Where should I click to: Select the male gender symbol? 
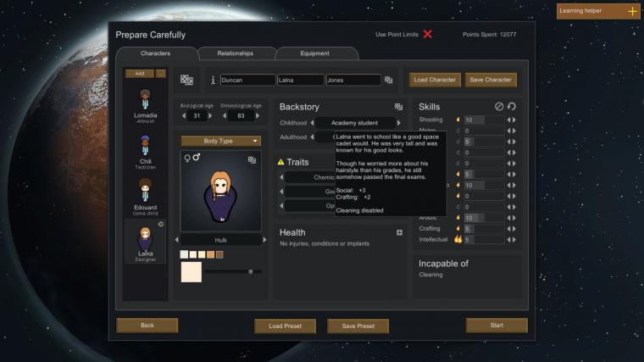click(x=197, y=157)
